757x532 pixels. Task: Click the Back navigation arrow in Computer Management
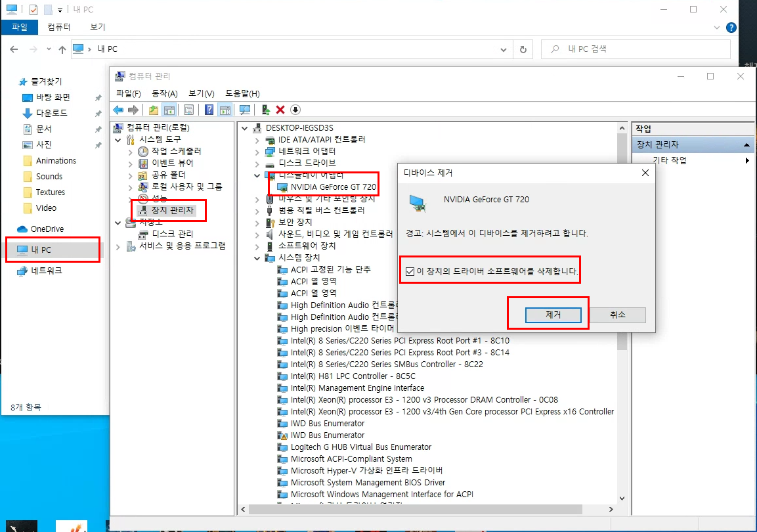[118, 109]
